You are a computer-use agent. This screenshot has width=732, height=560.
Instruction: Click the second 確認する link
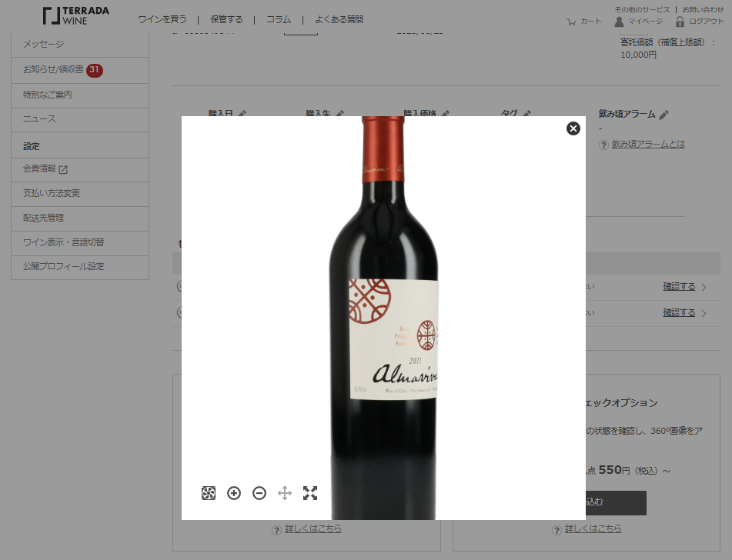[679, 312]
